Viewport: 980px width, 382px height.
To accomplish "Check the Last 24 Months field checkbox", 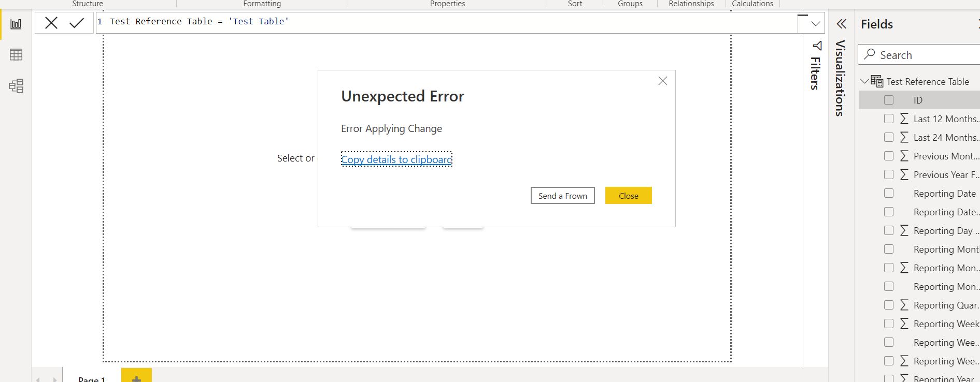I will (889, 137).
